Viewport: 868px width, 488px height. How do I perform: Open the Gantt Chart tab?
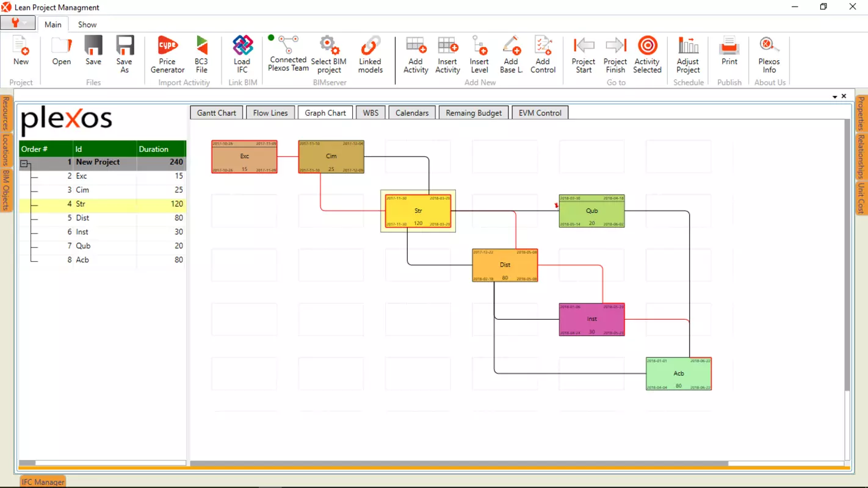coord(217,113)
